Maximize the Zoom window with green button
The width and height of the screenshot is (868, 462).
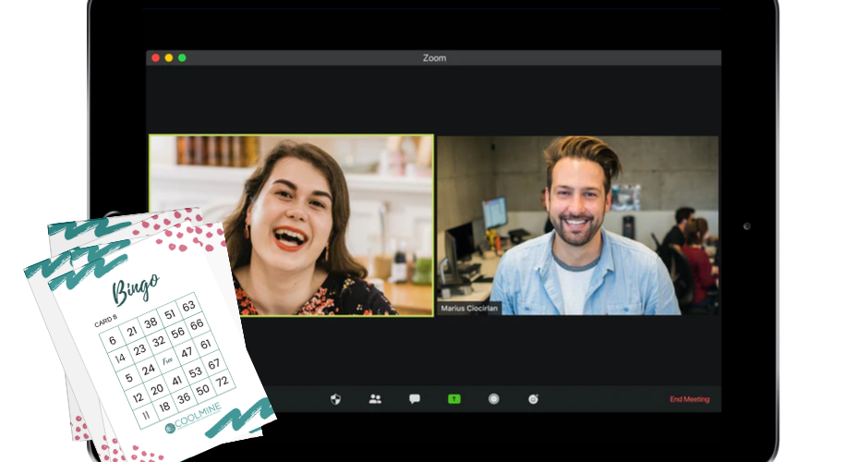pyautogui.click(x=182, y=57)
